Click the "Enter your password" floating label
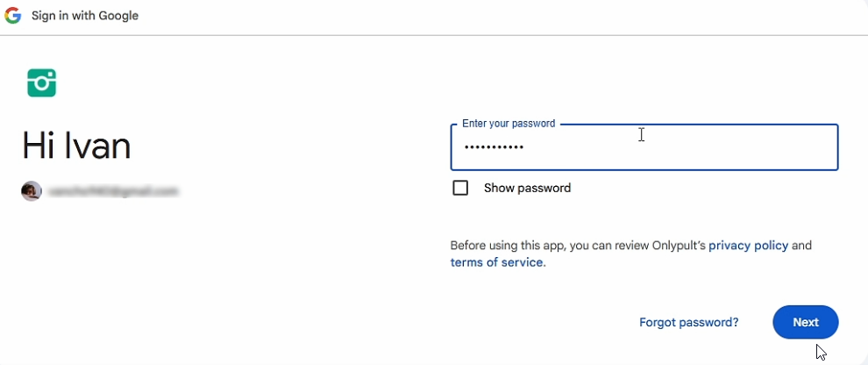Screen dimensions: 868x365 (x=509, y=124)
